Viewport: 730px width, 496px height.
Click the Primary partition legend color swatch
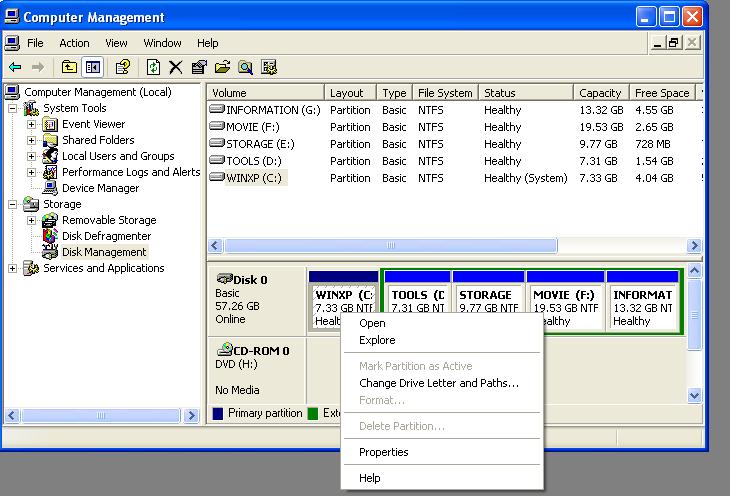pos(219,413)
